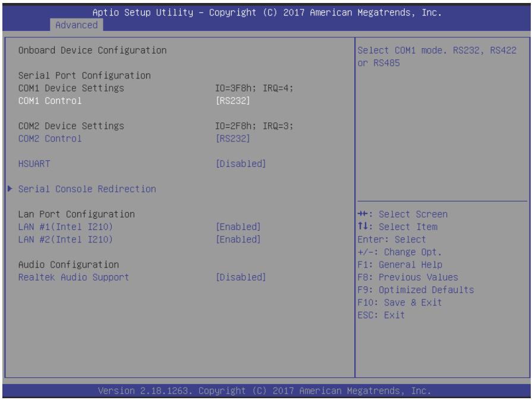The width and height of the screenshot is (532, 400).
Task: Select the COM1 Control option
Action: 50,101
